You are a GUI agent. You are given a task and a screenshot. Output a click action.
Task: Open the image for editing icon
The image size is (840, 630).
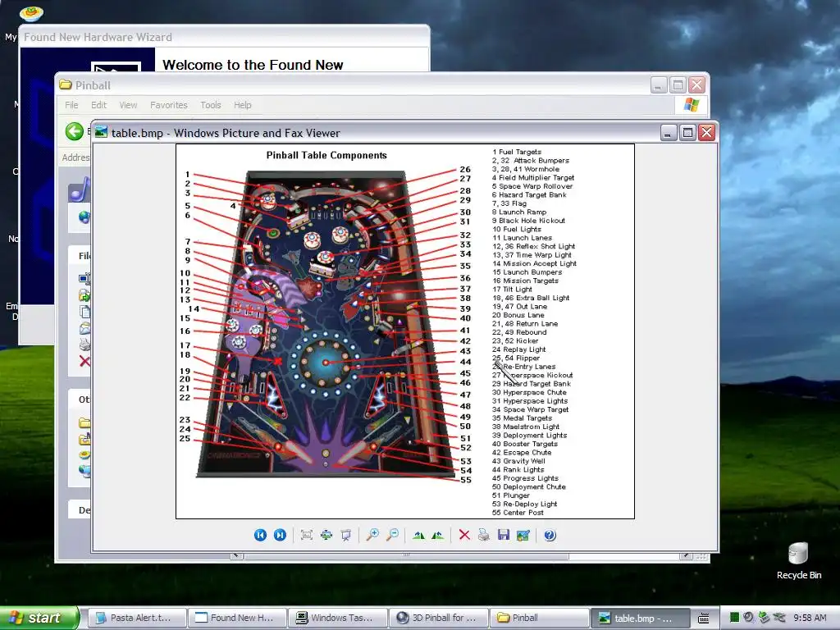[523, 535]
